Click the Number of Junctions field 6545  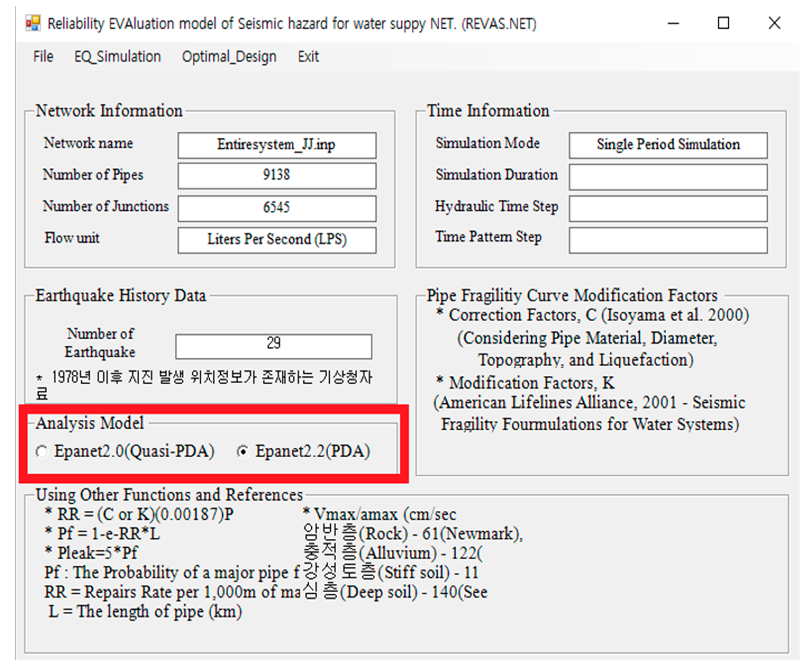(x=277, y=208)
